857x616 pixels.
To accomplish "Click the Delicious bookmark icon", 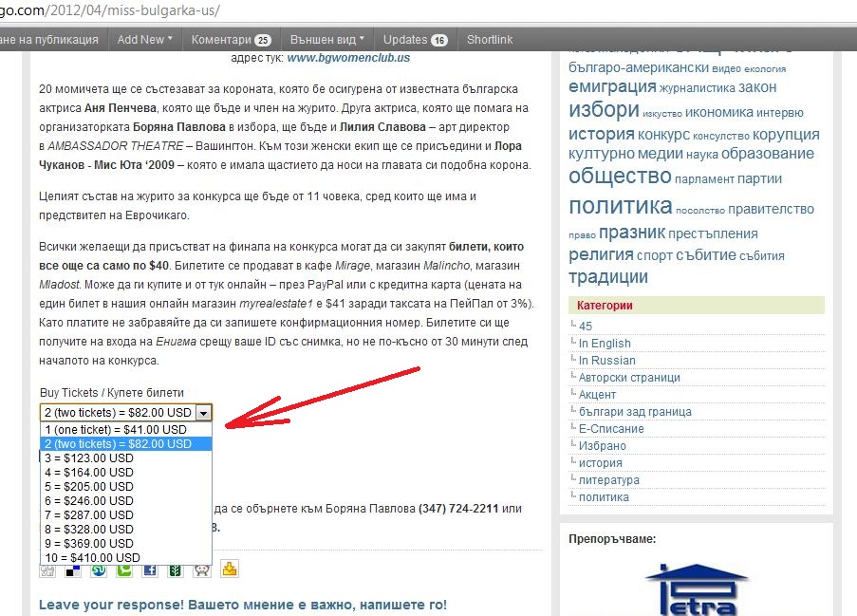I will pyautogui.click(x=73, y=570).
